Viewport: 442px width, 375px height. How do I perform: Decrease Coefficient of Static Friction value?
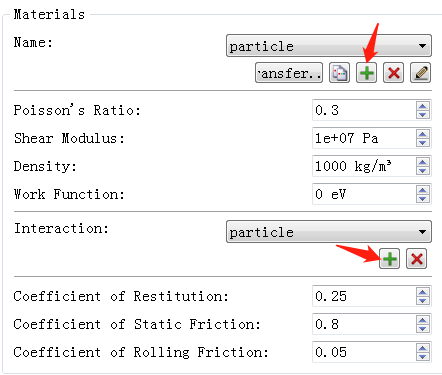pos(422,329)
